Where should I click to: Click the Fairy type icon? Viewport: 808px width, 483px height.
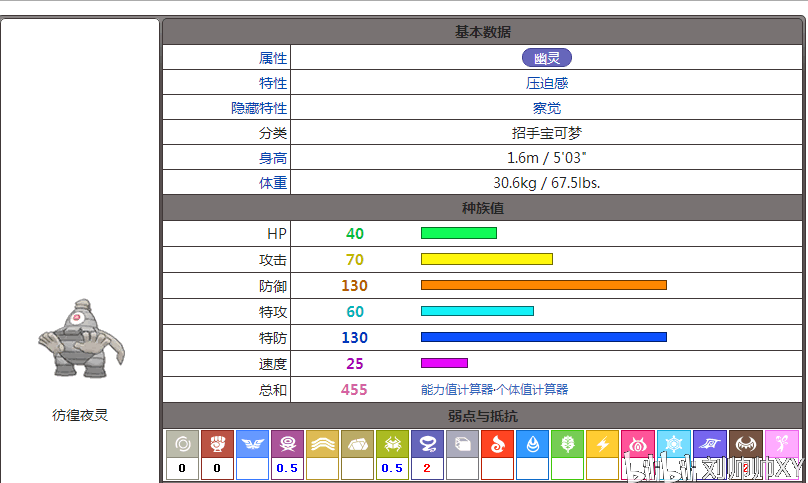781,444
